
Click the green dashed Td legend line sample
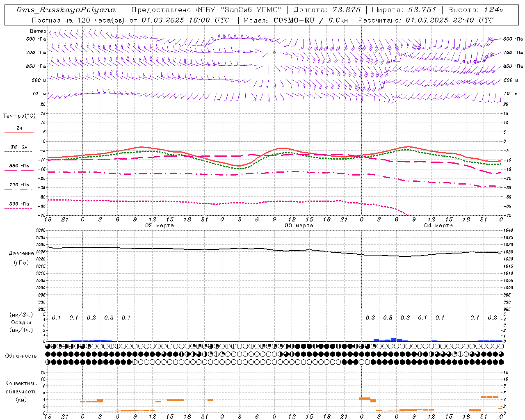[19, 151]
